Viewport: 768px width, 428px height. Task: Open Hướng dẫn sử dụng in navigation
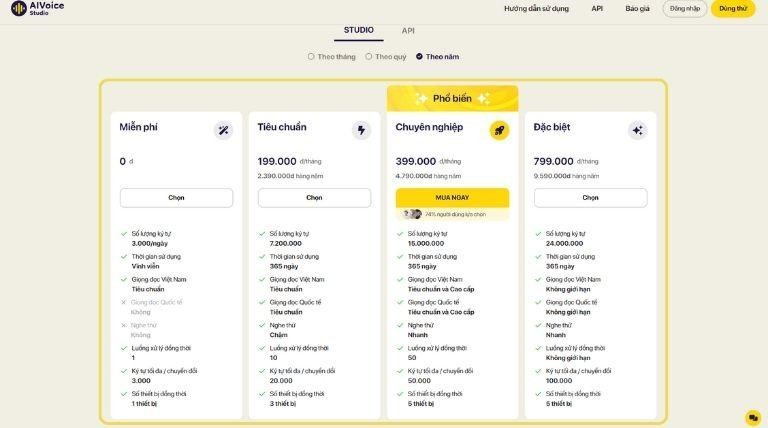pos(536,8)
